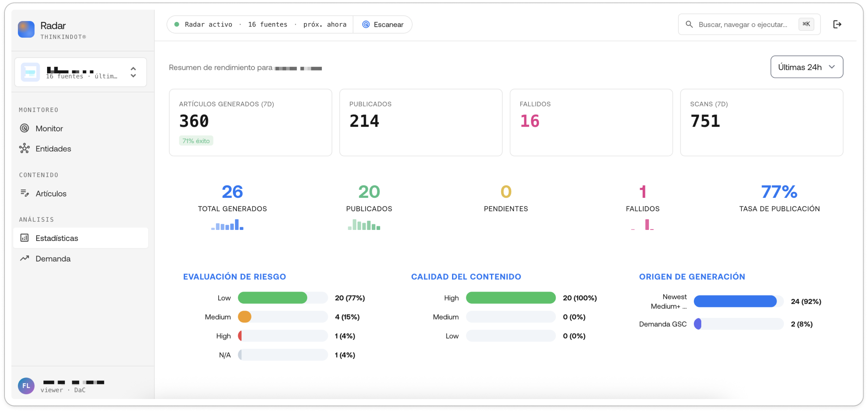This screenshot has height=412, width=868.
Task: Click the 71% éxito badge
Action: click(196, 141)
